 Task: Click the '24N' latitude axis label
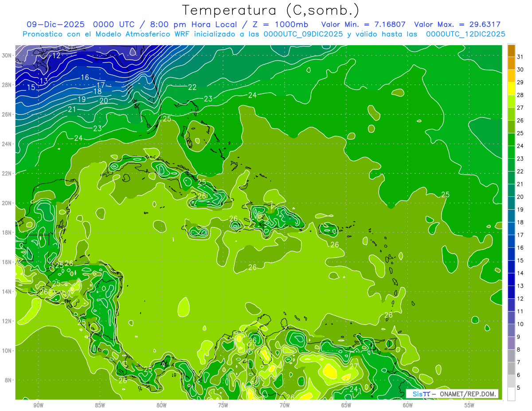pos(7,144)
